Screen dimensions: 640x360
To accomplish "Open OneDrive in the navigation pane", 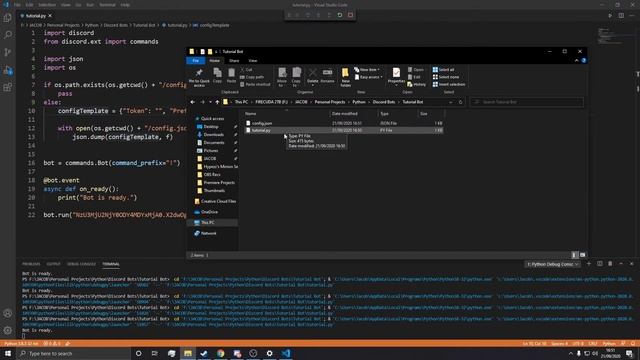I will pos(209,212).
